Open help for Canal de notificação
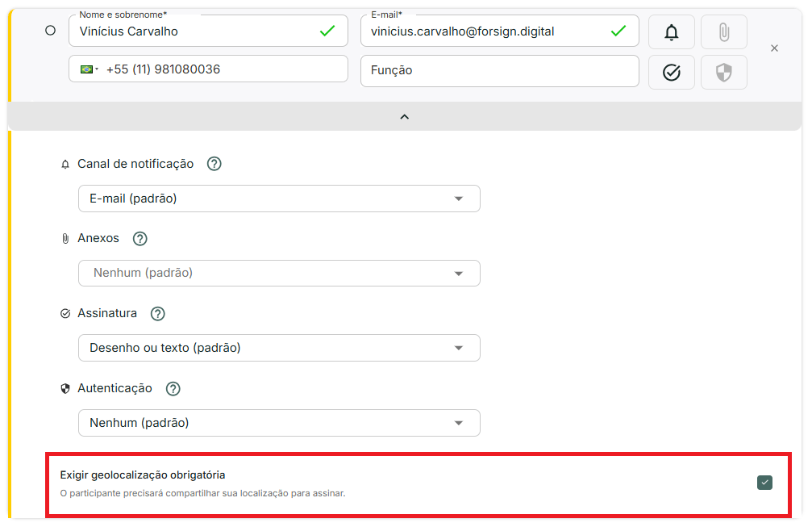812x527 pixels. point(214,164)
